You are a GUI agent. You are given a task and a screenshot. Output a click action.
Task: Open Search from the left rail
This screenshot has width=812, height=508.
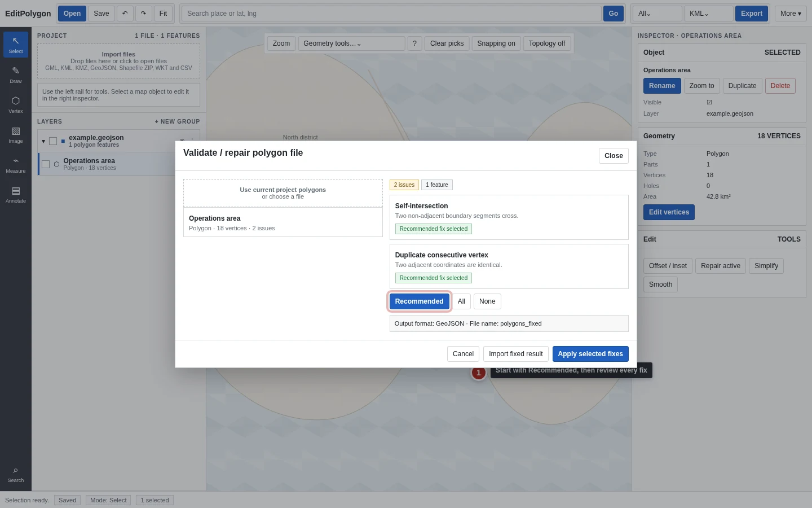[x=16, y=475]
